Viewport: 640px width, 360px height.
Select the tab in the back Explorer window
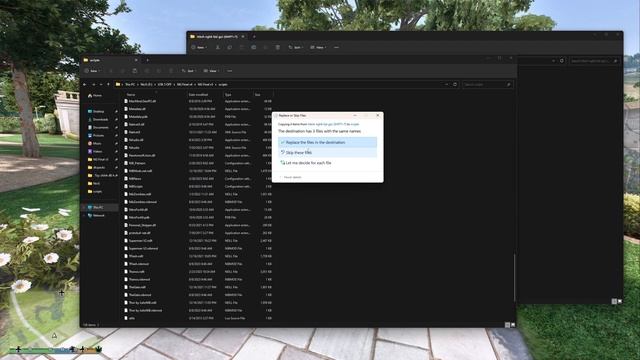(x=216, y=37)
